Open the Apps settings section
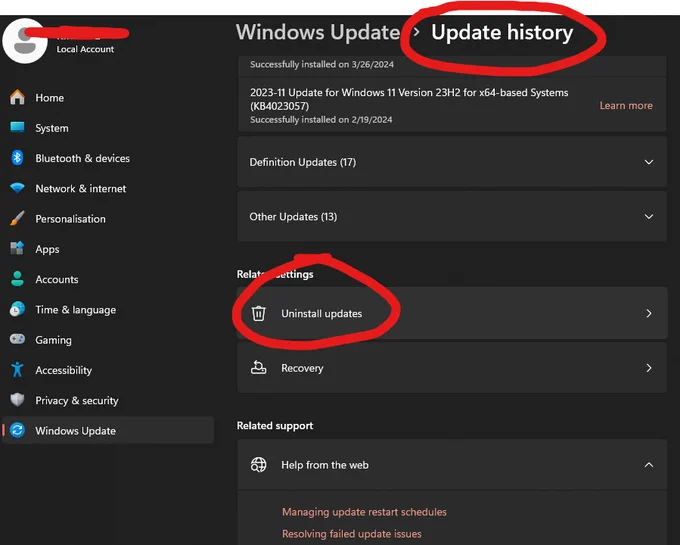 coord(108,249)
